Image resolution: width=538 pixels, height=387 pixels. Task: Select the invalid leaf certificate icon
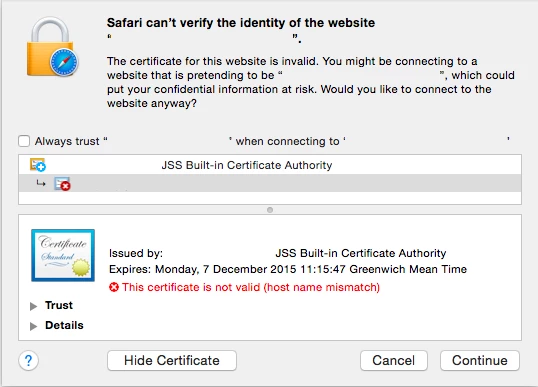[62, 184]
